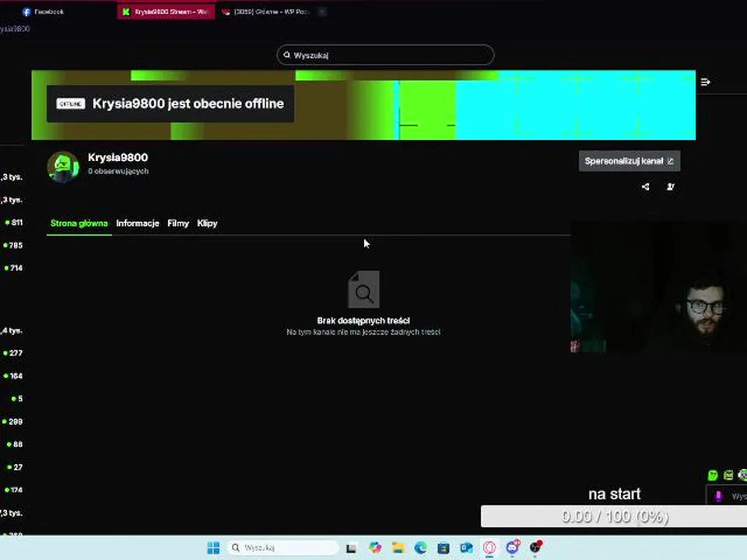Select the sidebar channel with 174 viewers
The image size is (747, 560).
(x=13, y=489)
